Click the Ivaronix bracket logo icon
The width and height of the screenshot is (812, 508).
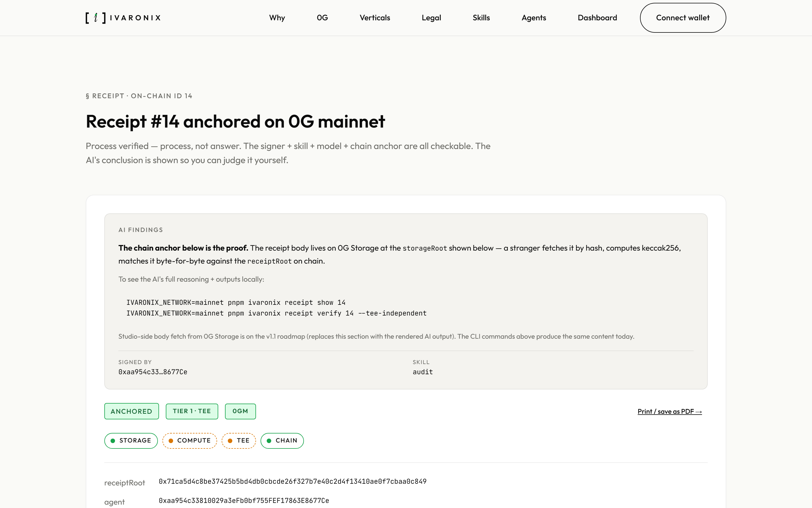(96, 18)
